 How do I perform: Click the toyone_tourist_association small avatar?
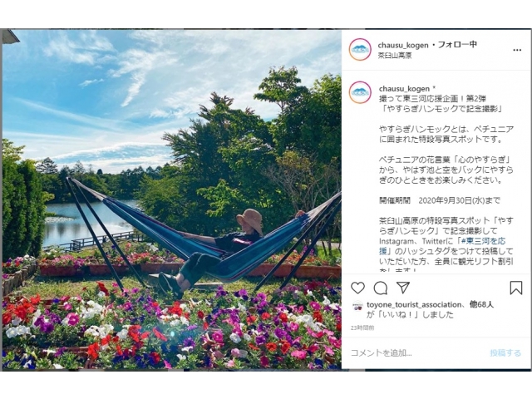[x=358, y=305]
